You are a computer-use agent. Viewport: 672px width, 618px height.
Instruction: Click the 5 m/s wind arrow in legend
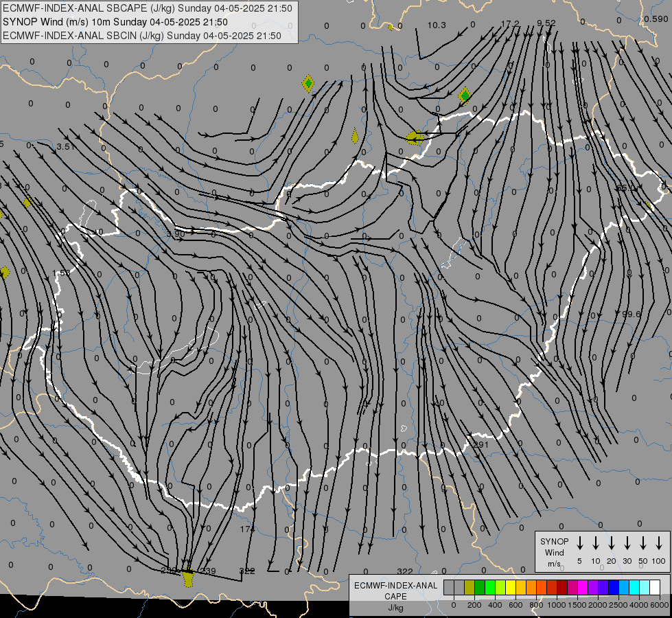(579, 543)
